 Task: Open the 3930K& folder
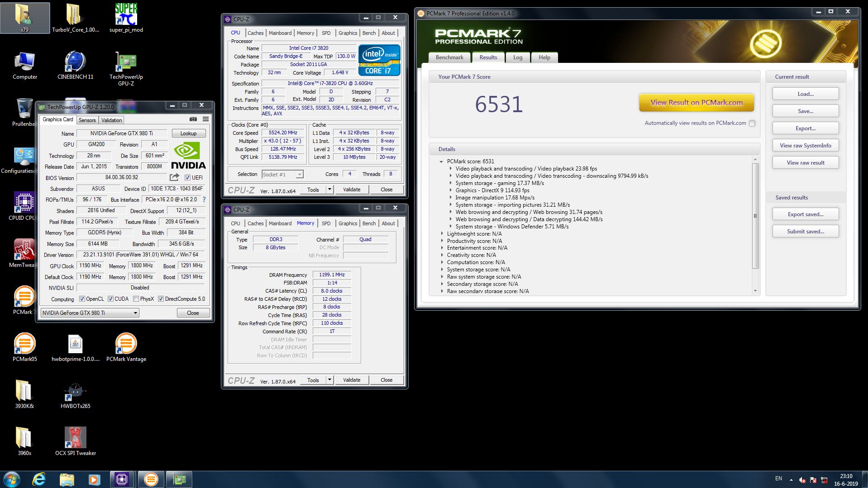[24, 394]
